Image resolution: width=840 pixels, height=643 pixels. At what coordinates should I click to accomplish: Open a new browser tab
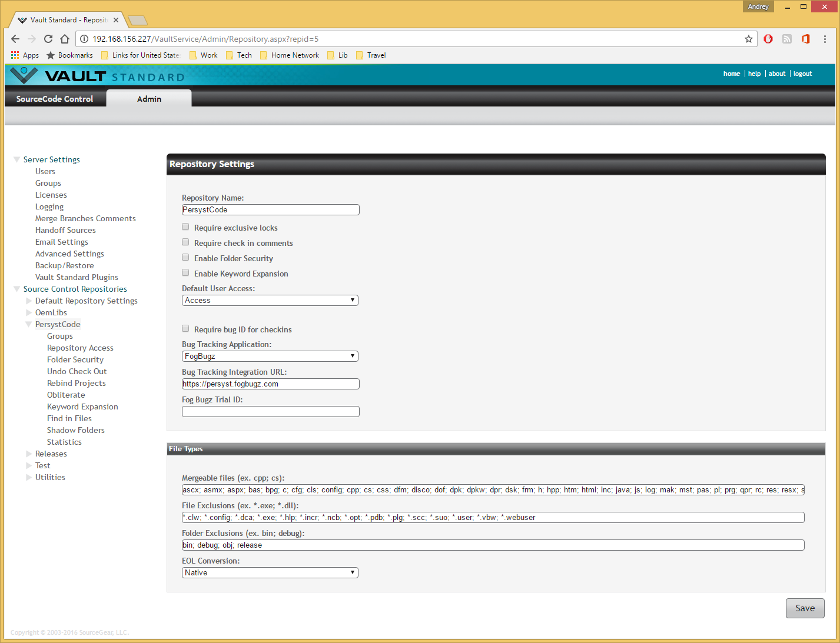[x=138, y=21]
